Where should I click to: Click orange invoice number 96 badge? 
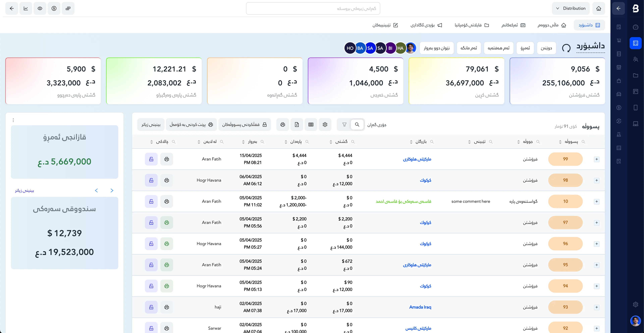tap(565, 243)
